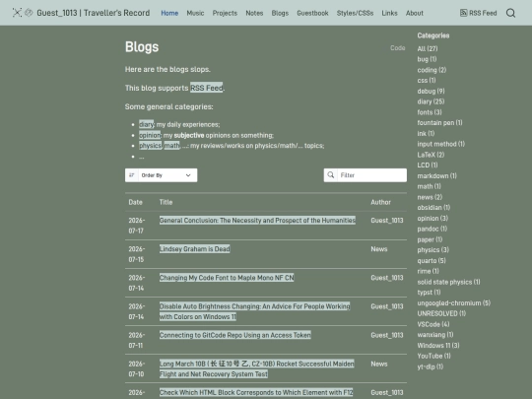The width and height of the screenshot is (532, 399).
Task: Sort table by Title column header
Action: (166, 202)
